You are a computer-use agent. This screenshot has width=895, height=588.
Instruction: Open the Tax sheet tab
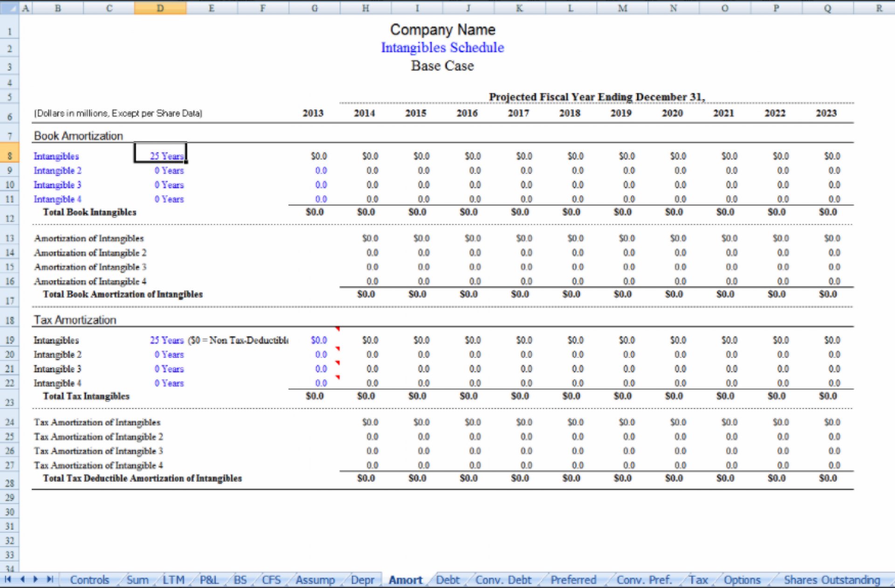pos(698,580)
